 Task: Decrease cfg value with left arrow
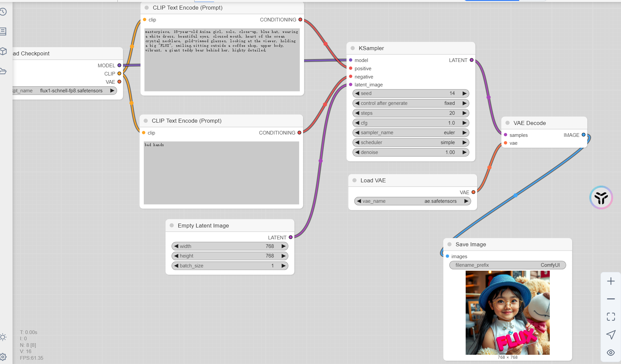[357, 123]
